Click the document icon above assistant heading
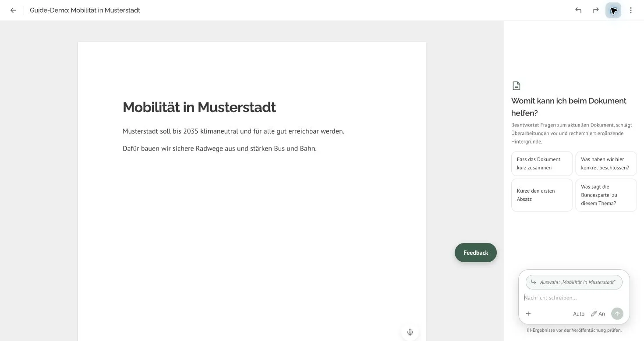This screenshot has height=341, width=644. pos(517,86)
